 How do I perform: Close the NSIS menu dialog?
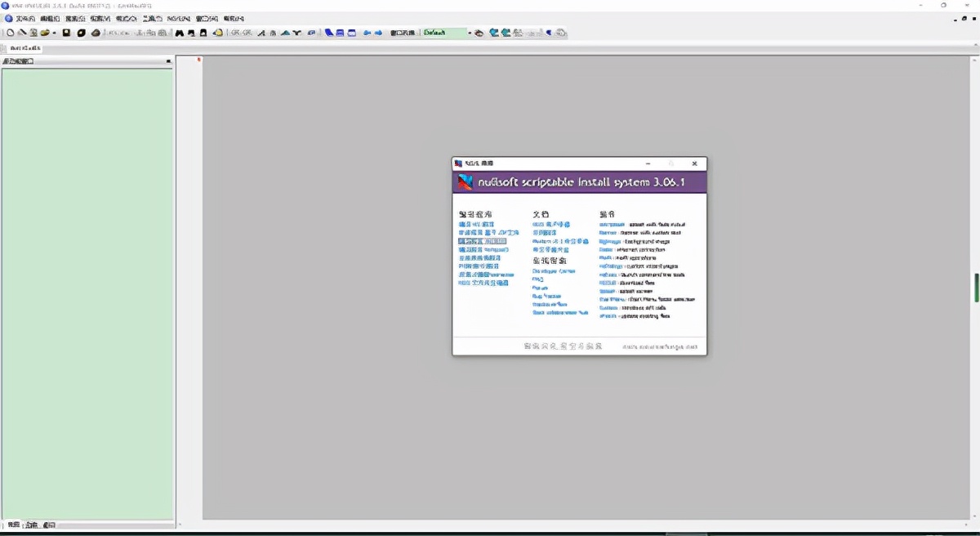[x=694, y=163]
